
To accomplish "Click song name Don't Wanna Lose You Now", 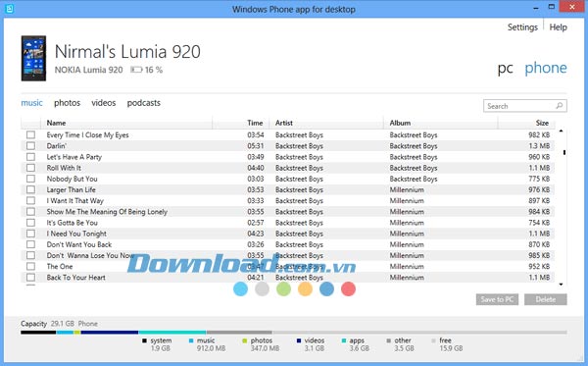I will click(x=90, y=255).
